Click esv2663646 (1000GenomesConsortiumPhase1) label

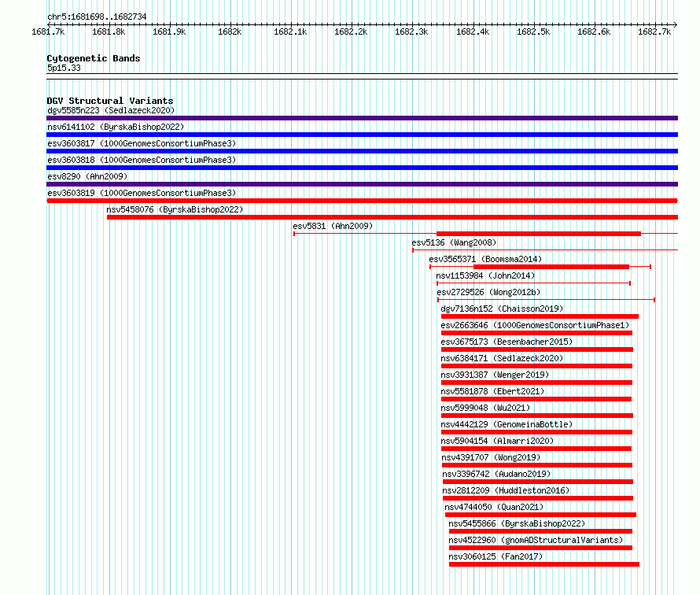pos(535,325)
